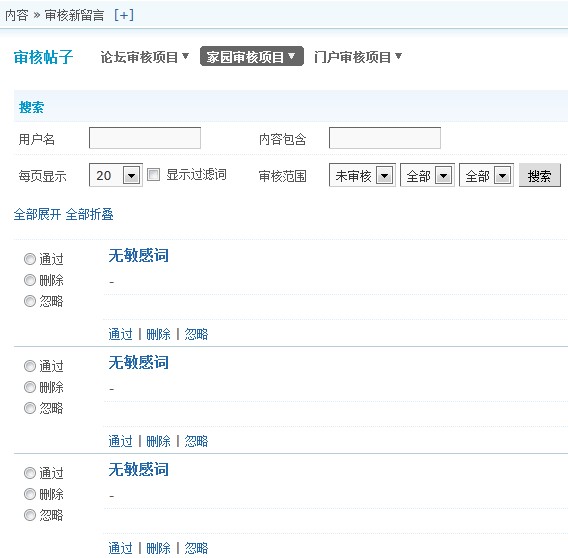This screenshot has width=568, height=558.
Task: Click the 删除 link under the second post
Action: pos(158,441)
